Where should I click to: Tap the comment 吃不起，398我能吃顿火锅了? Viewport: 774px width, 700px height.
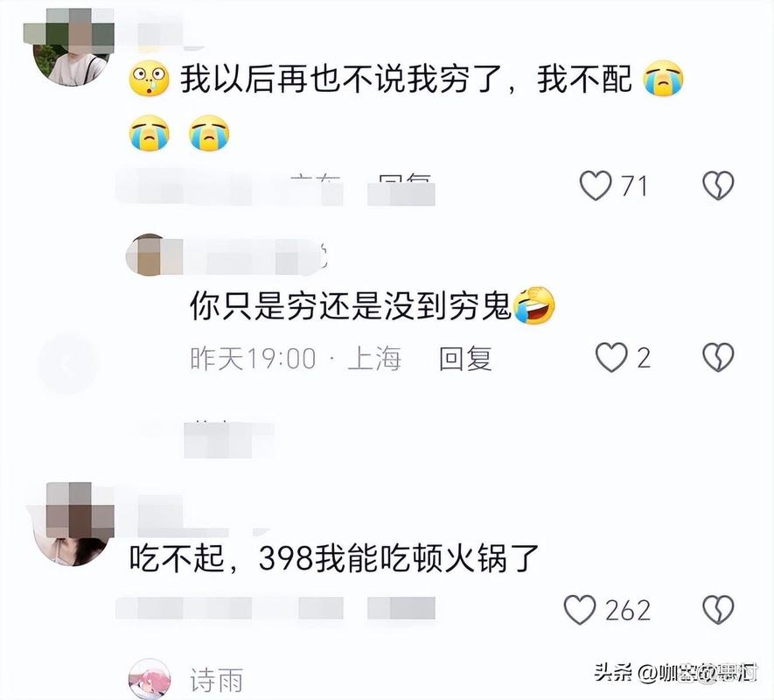point(334,559)
